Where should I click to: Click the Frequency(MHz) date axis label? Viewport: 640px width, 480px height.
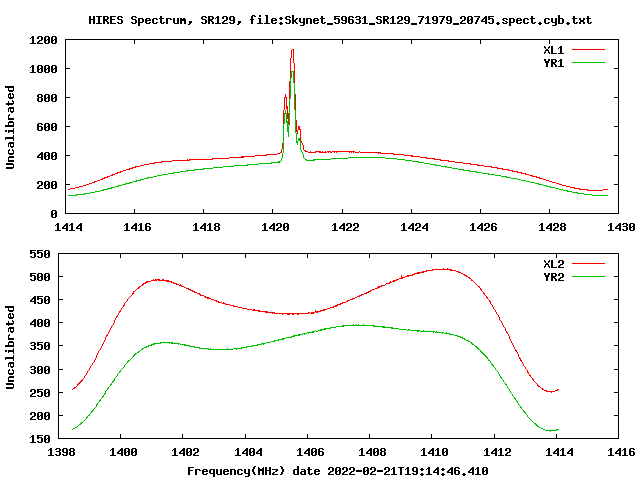338,471
